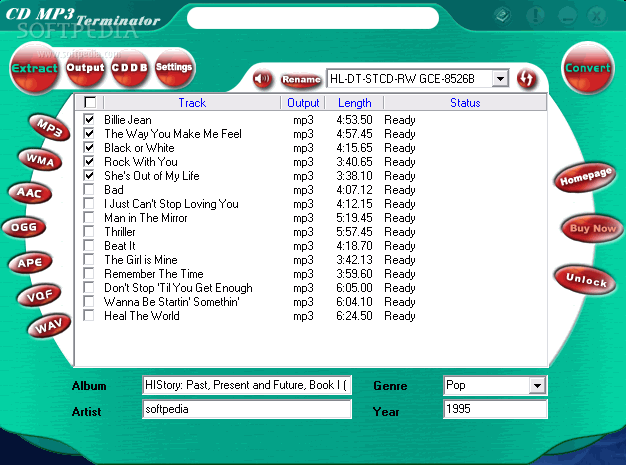This screenshot has height=465, width=626.
Task: Check I Just Can't Stop Loving You
Action: [x=89, y=203]
